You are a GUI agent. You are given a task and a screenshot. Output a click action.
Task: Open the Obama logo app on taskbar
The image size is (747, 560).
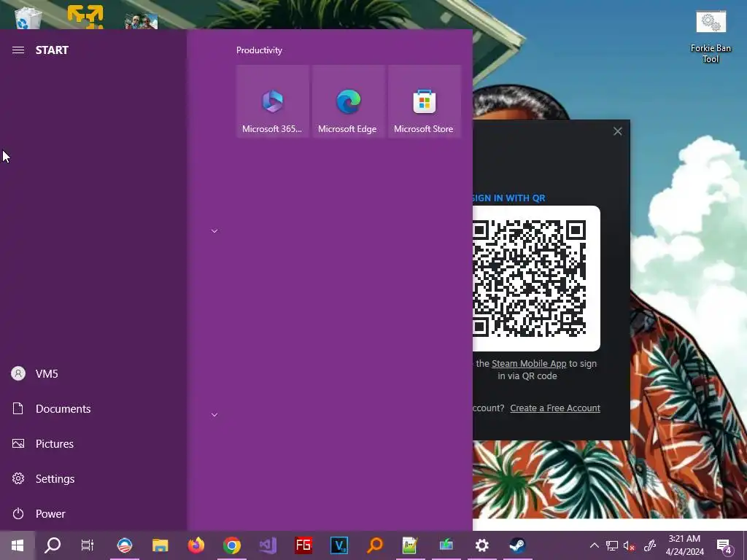click(124, 545)
